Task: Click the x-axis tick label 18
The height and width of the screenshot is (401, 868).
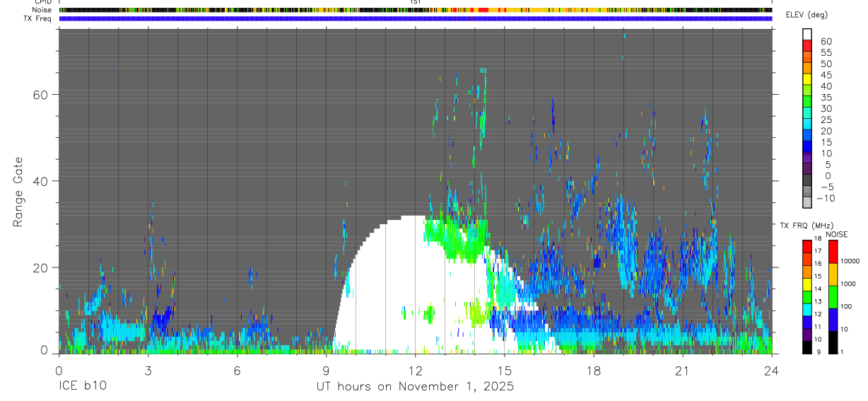Action: (594, 371)
